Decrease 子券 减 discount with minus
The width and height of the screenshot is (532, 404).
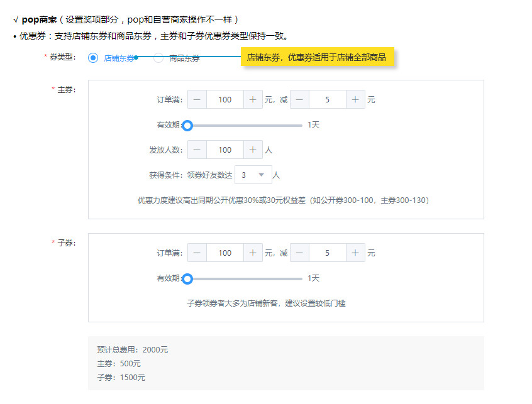coord(299,253)
